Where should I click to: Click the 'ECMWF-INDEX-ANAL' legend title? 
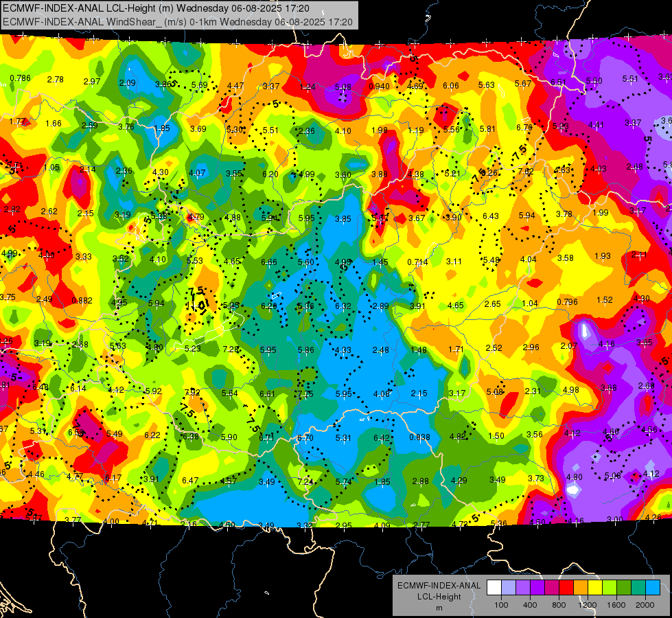tap(439, 586)
